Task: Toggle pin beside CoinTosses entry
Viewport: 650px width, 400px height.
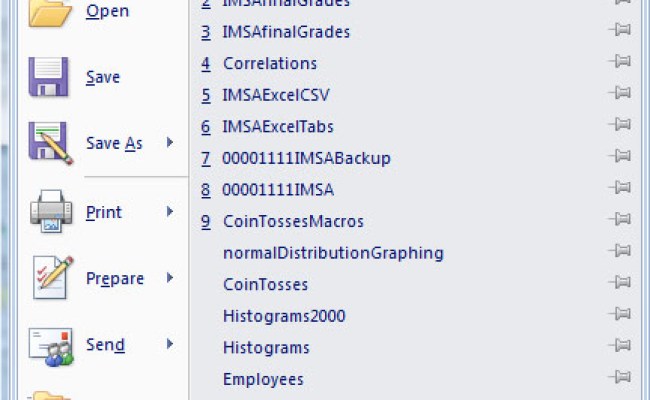Action: (620, 282)
